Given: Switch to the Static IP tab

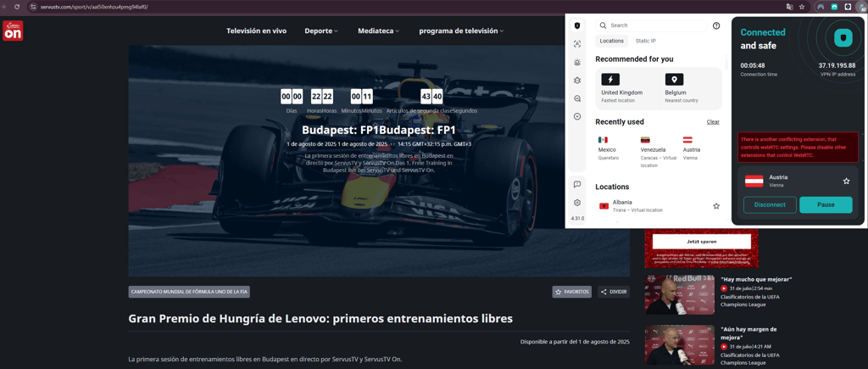Looking at the screenshot, I should pos(645,41).
